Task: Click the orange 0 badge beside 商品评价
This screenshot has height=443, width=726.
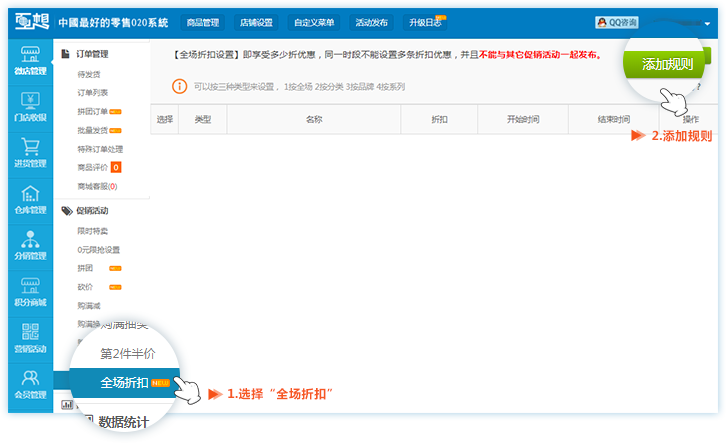Action: point(116,168)
